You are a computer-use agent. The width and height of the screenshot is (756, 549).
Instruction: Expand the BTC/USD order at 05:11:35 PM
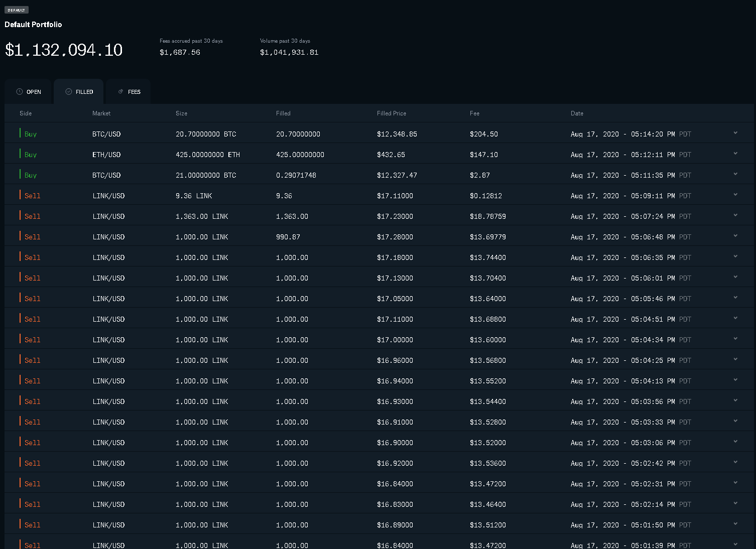[x=735, y=174]
